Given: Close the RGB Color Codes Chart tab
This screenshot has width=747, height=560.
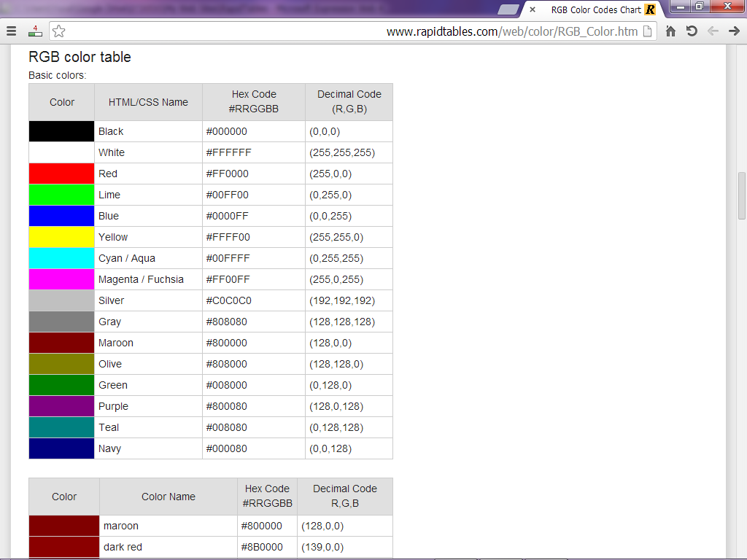Looking at the screenshot, I should [x=533, y=9].
